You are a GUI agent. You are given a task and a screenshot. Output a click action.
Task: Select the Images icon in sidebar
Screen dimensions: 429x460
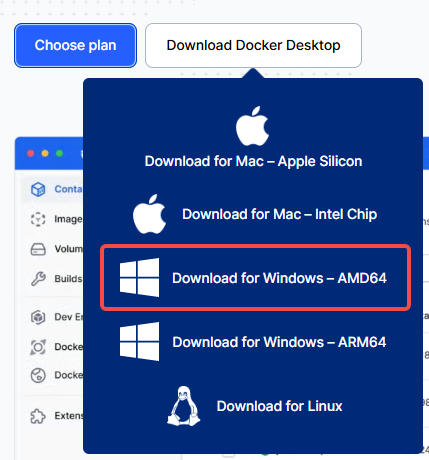(38, 219)
